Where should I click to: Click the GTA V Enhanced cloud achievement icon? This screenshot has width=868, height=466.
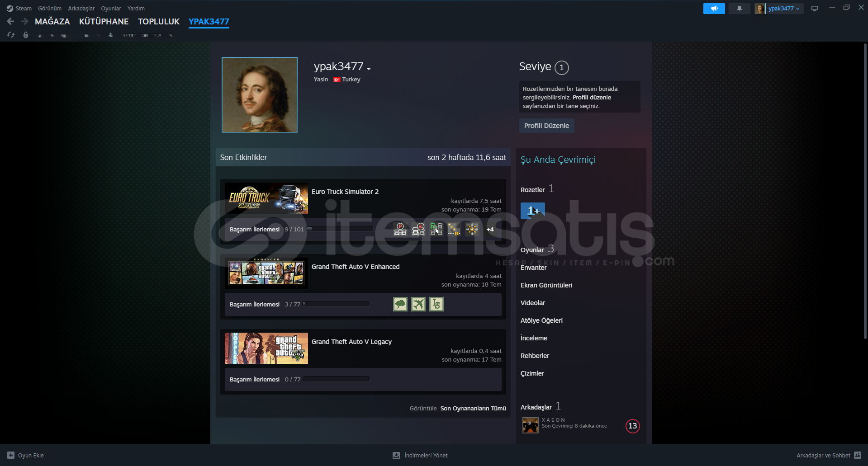[400, 304]
